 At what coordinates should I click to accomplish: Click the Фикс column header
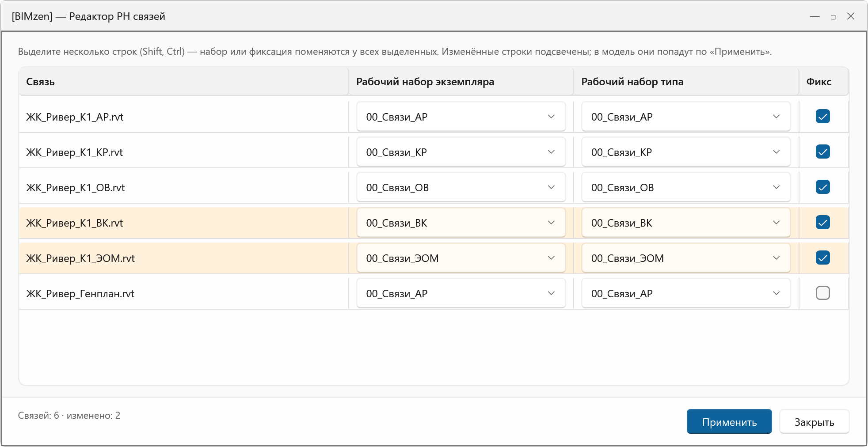pos(824,82)
